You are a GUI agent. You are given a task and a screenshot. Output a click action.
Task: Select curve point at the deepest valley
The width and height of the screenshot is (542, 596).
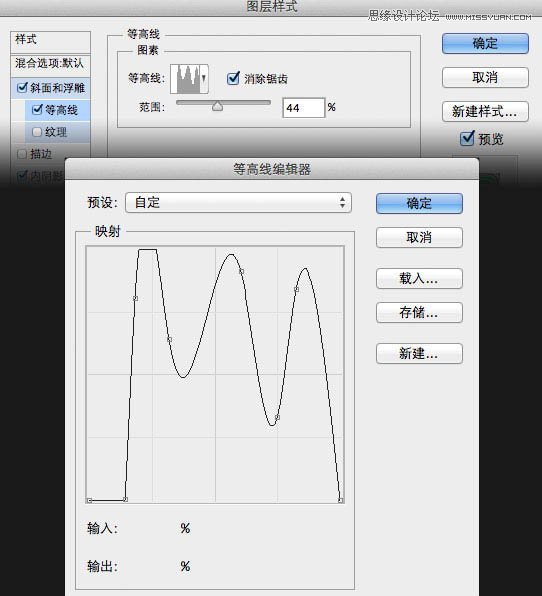277,417
